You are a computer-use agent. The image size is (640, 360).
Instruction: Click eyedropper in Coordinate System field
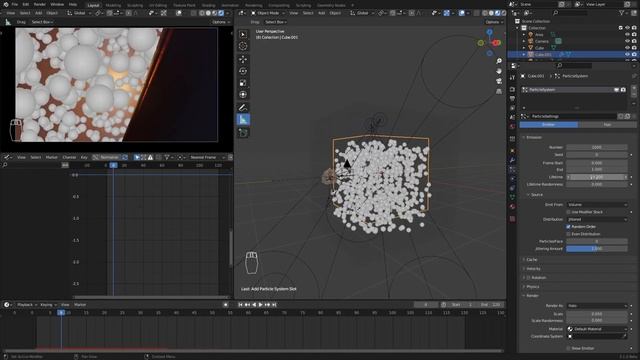pos(624,336)
